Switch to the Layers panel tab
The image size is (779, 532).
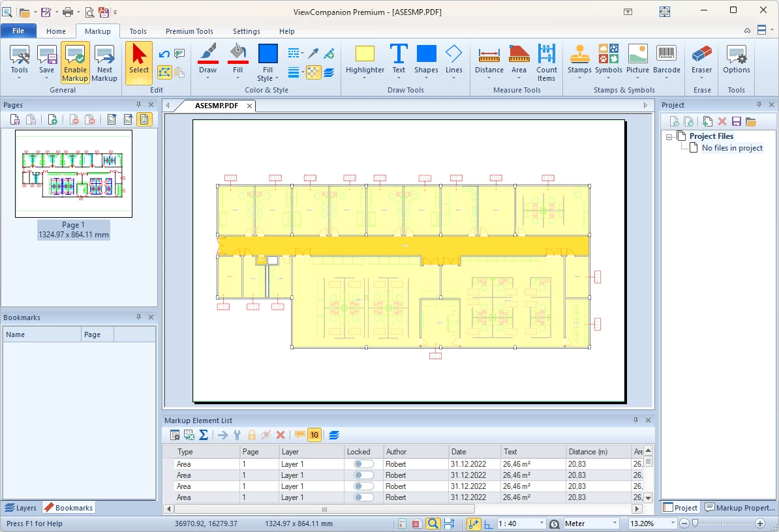(21, 508)
